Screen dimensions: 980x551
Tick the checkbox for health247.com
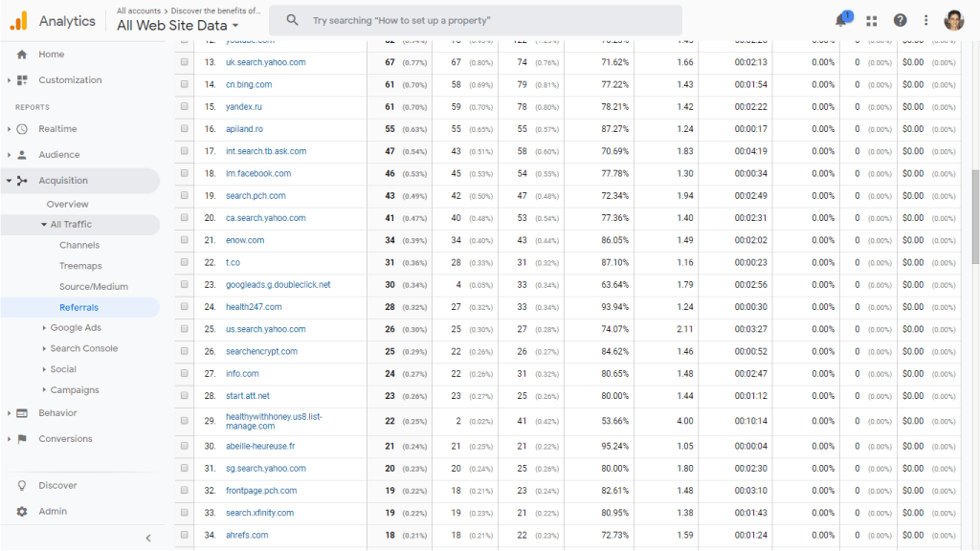(185, 306)
